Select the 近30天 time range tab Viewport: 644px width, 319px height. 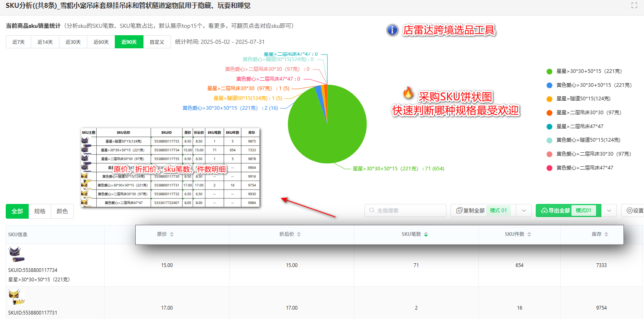pyautogui.click(x=73, y=42)
